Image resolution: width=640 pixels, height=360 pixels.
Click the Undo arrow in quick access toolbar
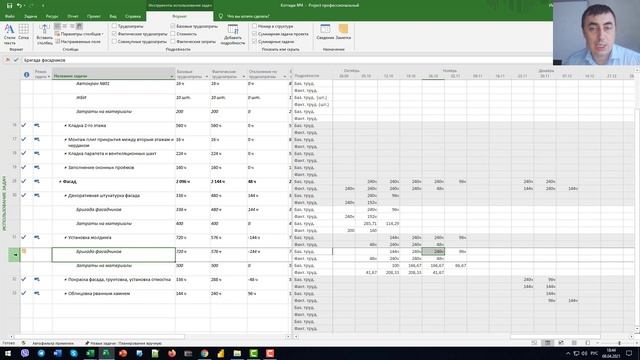pyautogui.click(x=19, y=5)
